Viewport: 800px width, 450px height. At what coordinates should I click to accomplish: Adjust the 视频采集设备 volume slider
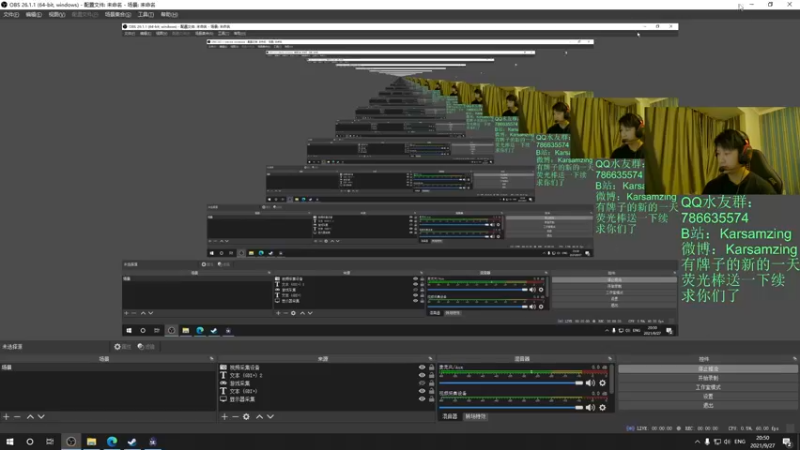(x=511, y=408)
